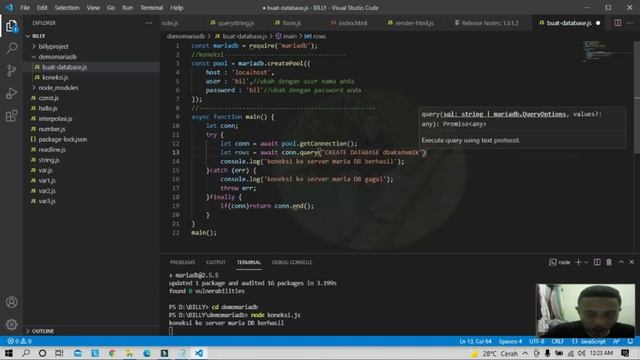640x360 pixels.
Task: Open the Edit menu
Action: 42,8
